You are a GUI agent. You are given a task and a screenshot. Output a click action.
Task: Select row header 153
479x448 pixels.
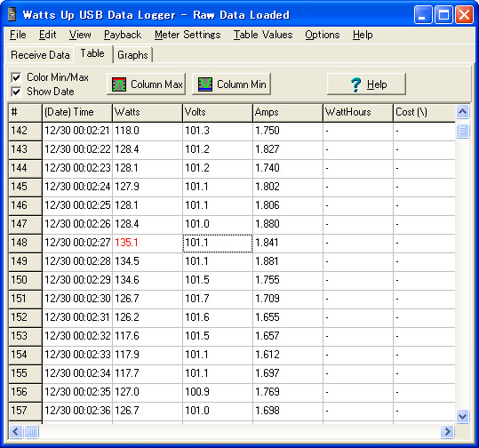click(25, 337)
